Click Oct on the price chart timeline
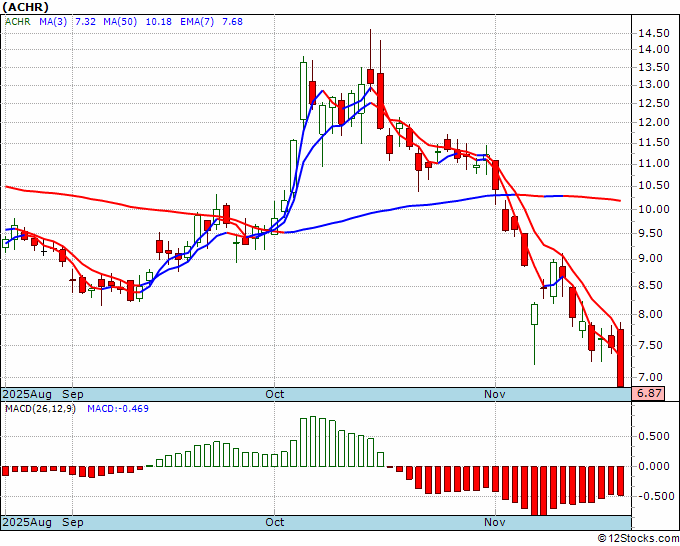Viewport: 680px width, 546px height. point(275,394)
